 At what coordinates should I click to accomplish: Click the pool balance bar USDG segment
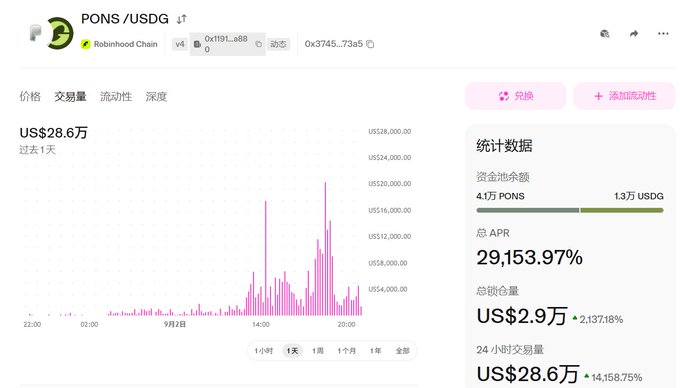point(622,210)
